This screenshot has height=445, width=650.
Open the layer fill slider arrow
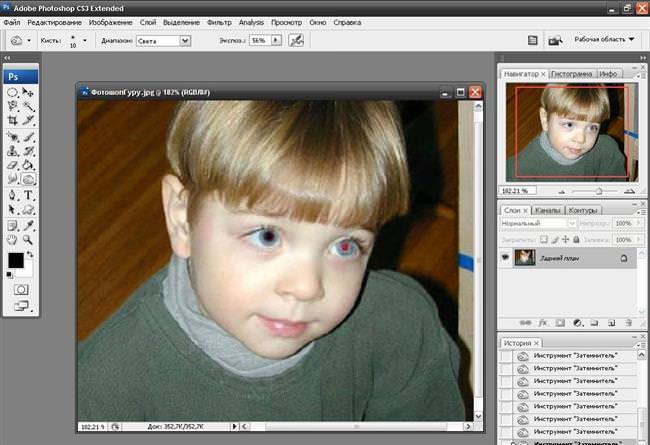(x=638, y=240)
